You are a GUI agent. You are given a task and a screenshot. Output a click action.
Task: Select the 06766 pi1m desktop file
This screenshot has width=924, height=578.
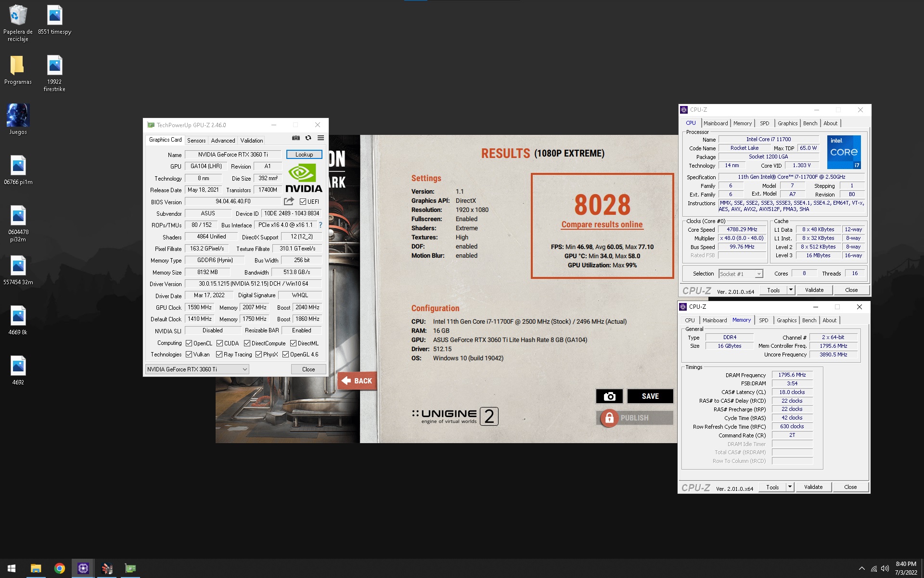coord(18,170)
